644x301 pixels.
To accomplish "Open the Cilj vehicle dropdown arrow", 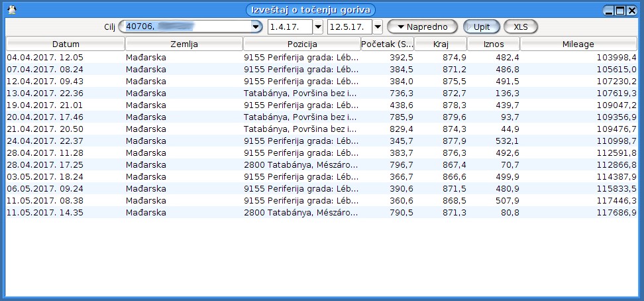I will click(x=256, y=27).
